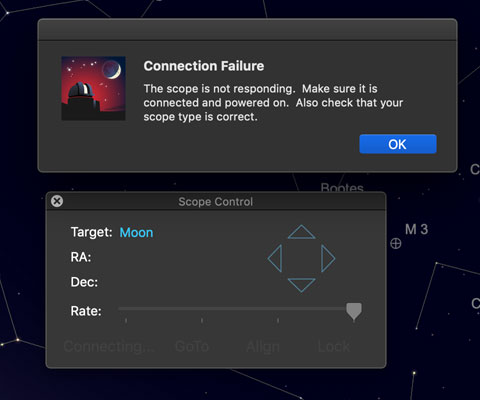Image resolution: width=480 pixels, height=400 pixels.
Task: Click the down arrow slew control
Action: coord(301,285)
